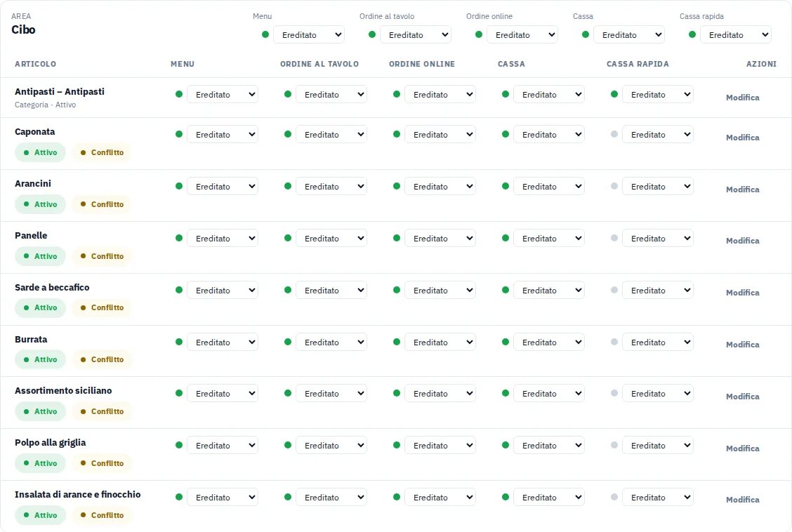This screenshot has width=792, height=532.
Task: Click Modifica for Burrata
Action: click(743, 345)
